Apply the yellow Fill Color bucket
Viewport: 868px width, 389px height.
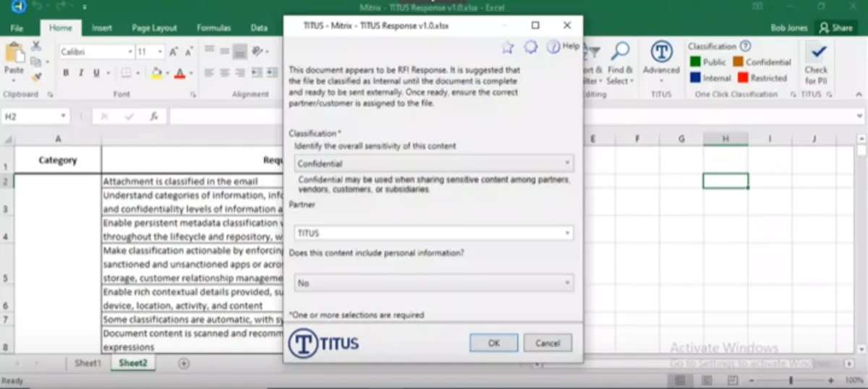coord(156,73)
